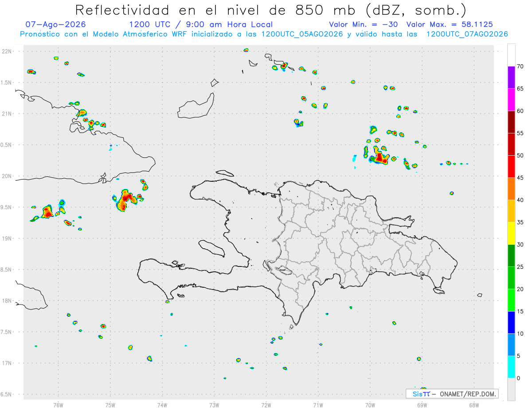Click the yellow 30–35 dBZ colorbar segment

pyautogui.click(x=511, y=233)
